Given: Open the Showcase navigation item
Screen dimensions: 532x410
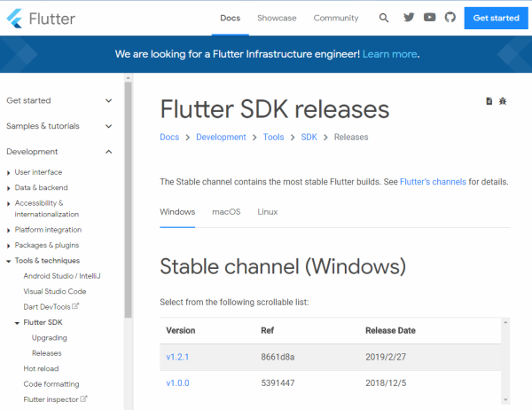Looking at the screenshot, I should (x=277, y=18).
